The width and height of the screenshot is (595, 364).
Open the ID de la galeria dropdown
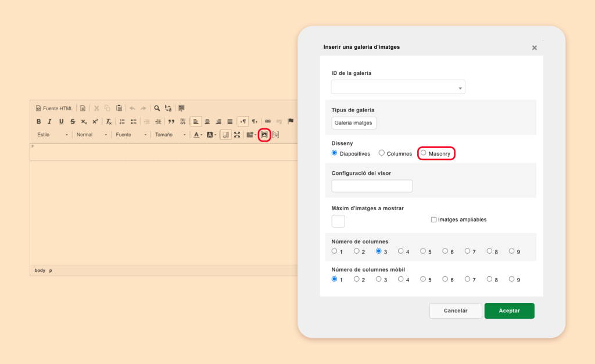tap(398, 87)
